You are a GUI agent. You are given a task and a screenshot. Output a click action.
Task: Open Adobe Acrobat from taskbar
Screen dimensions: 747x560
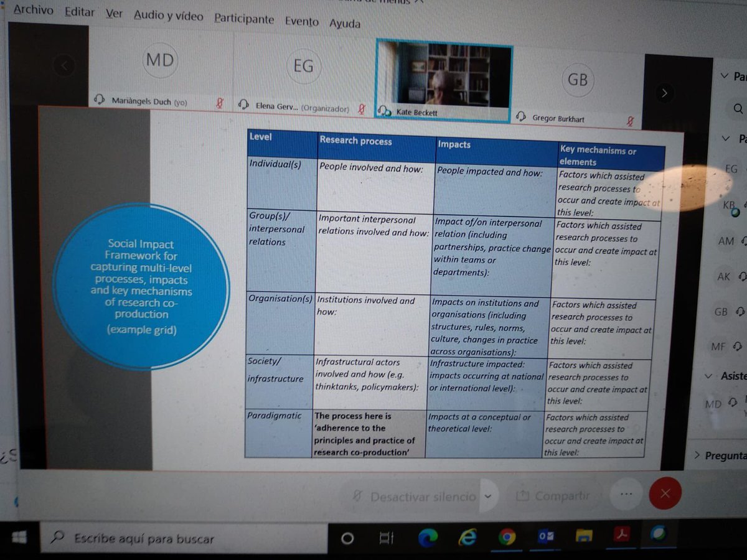click(x=622, y=534)
